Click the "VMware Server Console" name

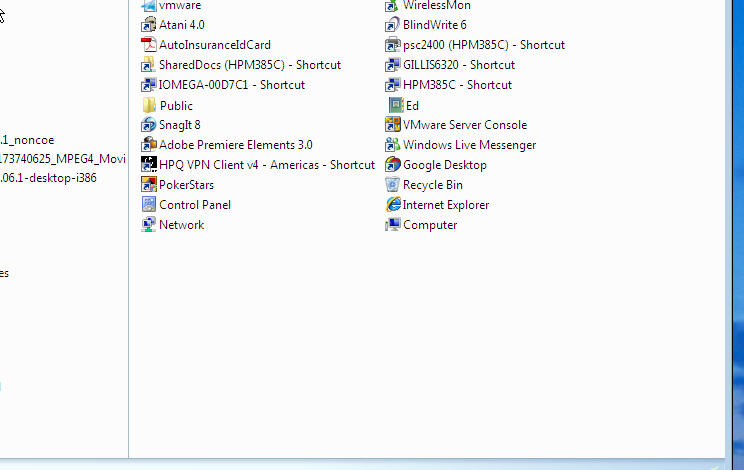point(465,125)
